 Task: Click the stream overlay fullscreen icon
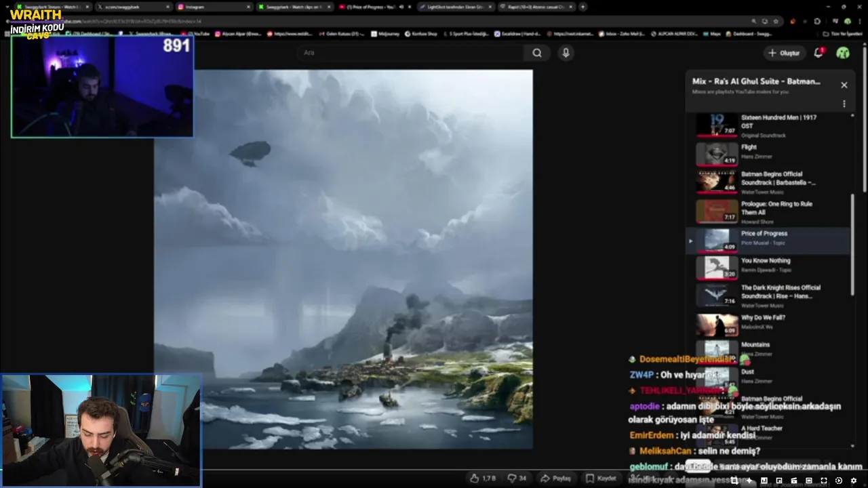(x=824, y=481)
